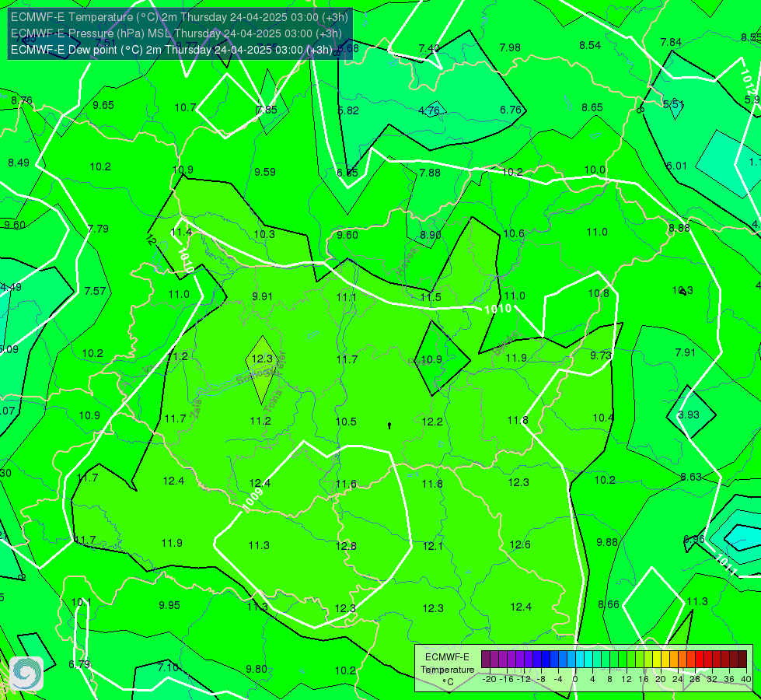
Task: Click the 1011 isobar label
Action: point(727,563)
